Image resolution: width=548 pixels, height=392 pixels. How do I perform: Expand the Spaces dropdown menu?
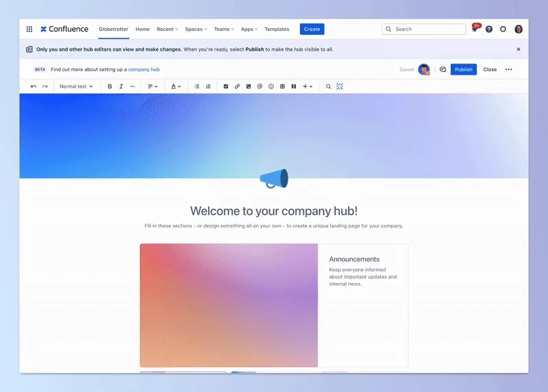(196, 29)
